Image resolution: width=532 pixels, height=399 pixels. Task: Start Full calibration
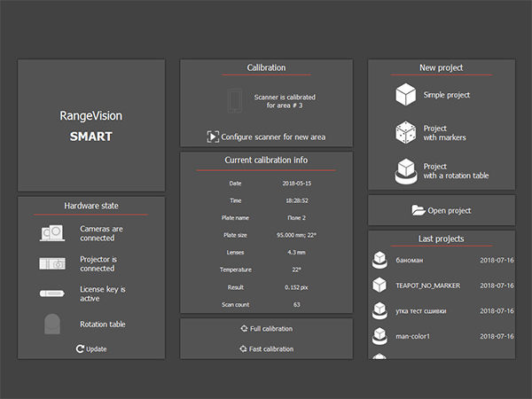[266, 329]
